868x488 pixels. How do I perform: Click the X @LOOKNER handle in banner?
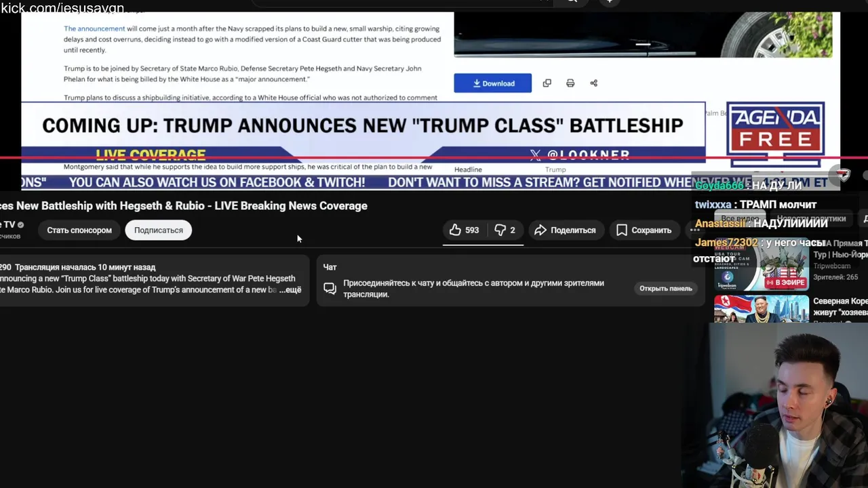coord(580,155)
